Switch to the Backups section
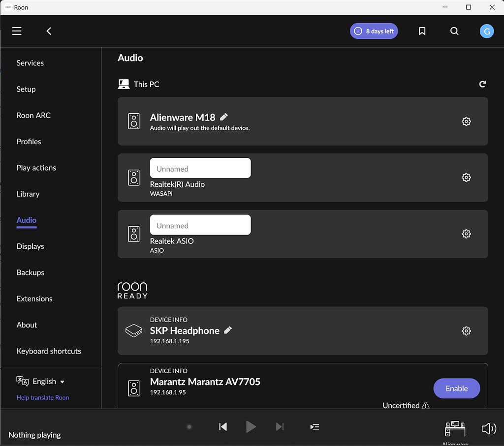Screen dimensions: 504x446 (31, 272)
